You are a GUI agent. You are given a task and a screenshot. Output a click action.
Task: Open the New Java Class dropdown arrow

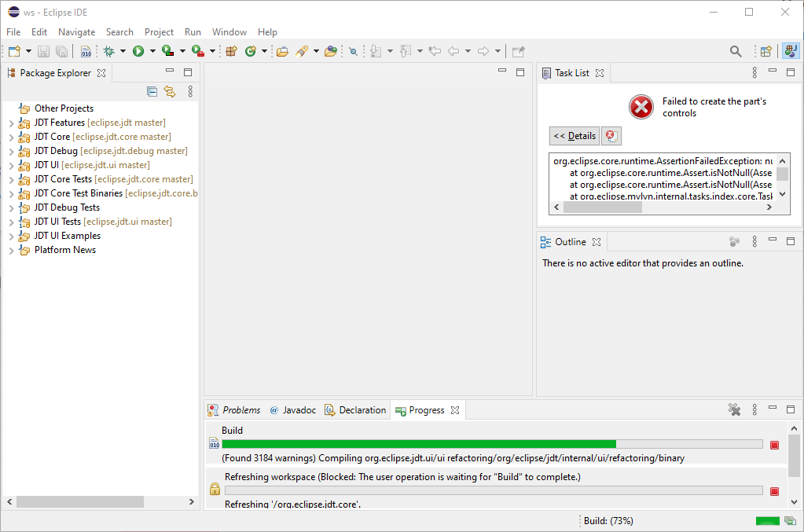pos(264,51)
